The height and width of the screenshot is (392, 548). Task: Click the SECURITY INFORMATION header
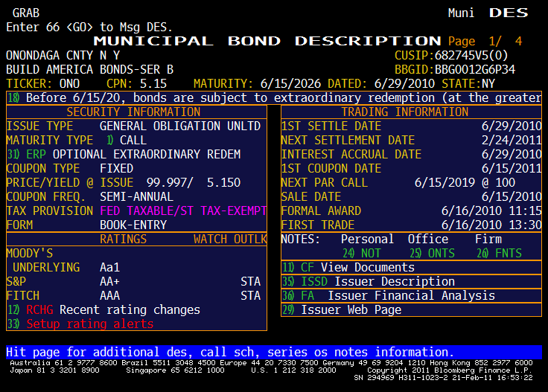point(133,112)
